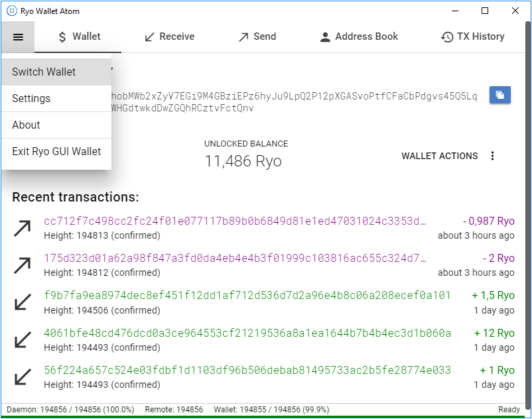532x419 pixels.
Task: Click Remote: 194856 status entry
Action: coord(174,410)
